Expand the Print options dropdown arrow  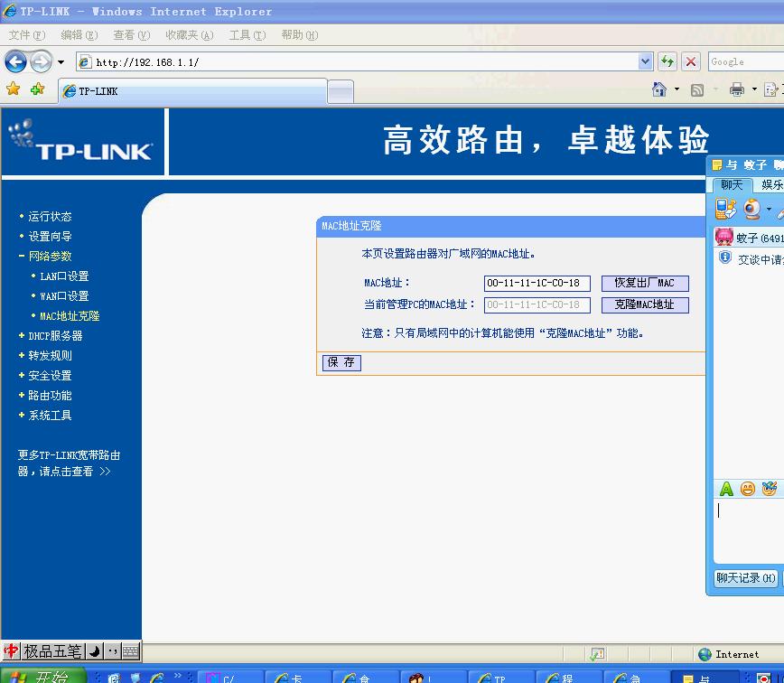coord(754,90)
